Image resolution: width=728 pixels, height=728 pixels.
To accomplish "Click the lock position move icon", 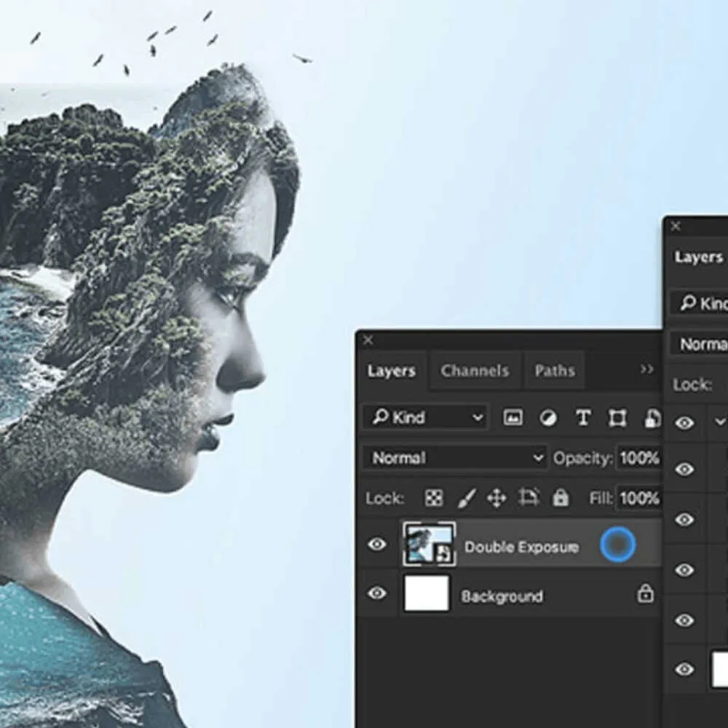I will [x=496, y=499].
